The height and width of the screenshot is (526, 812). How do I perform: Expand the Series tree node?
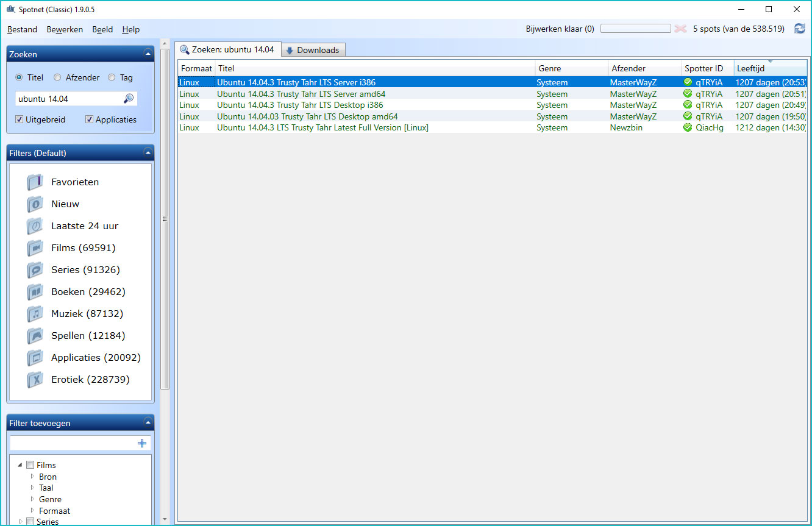pyautogui.click(x=21, y=522)
